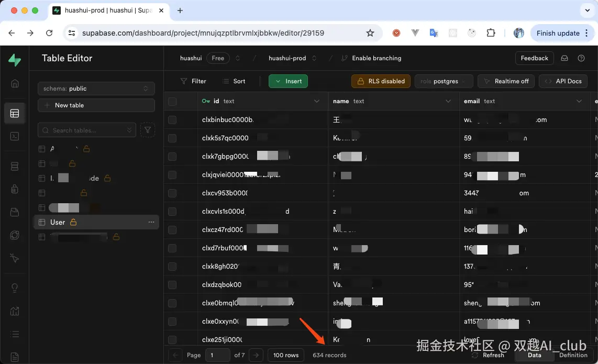
Task: Check the row clxcz47rd00 checkbox
Action: pyautogui.click(x=172, y=230)
